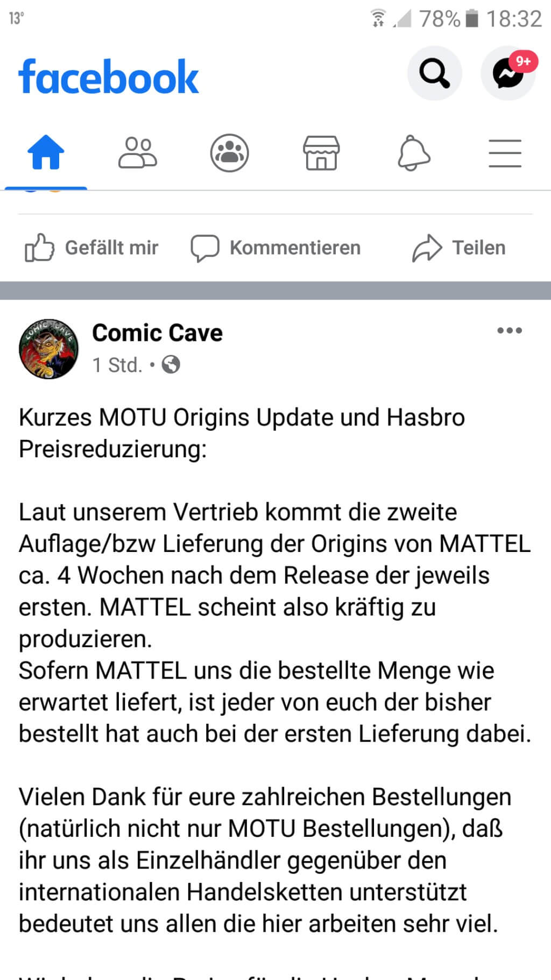Like the post with Gefällt mir
Screen dimensions: 551x980
point(91,248)
